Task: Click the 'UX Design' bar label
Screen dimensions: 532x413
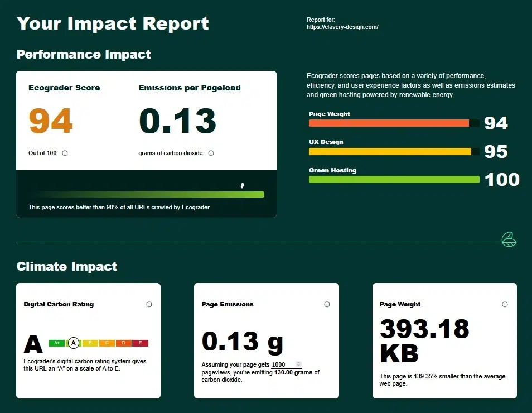Action: pos(326,142)
